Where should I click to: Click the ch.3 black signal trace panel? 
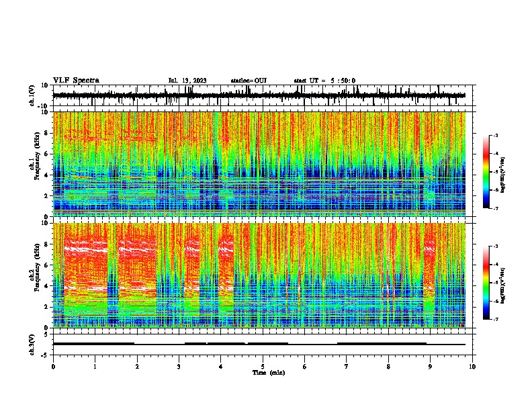[263, 345]
